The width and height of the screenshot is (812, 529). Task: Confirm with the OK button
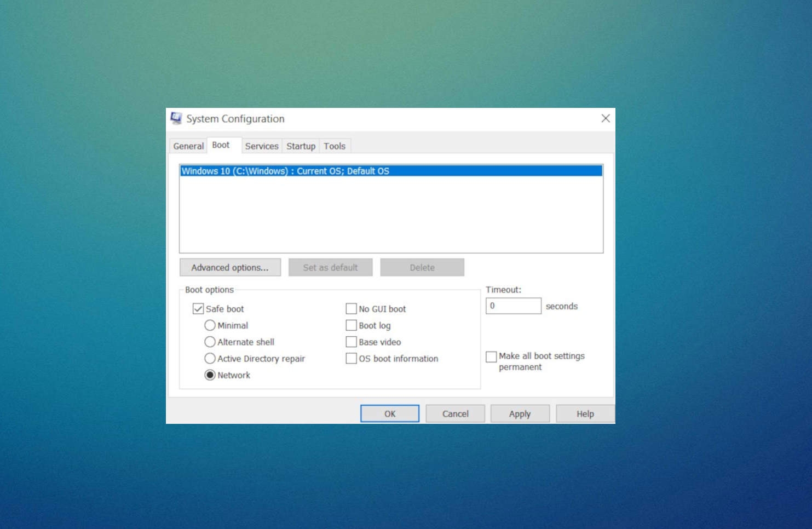click(390, 413)
